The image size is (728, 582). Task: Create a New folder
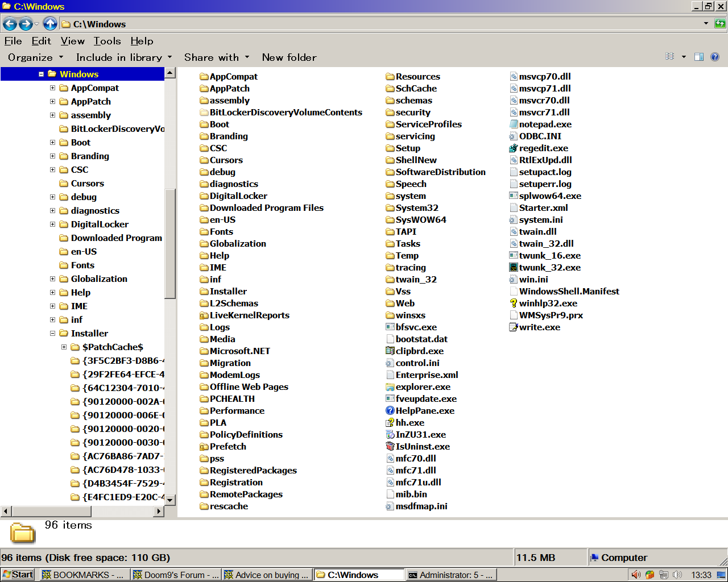(x=289, y=57)
